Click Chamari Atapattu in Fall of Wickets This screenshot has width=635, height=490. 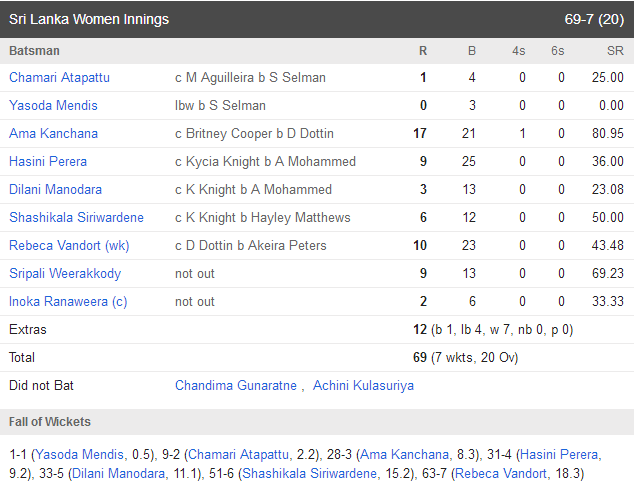pos(238,454)
